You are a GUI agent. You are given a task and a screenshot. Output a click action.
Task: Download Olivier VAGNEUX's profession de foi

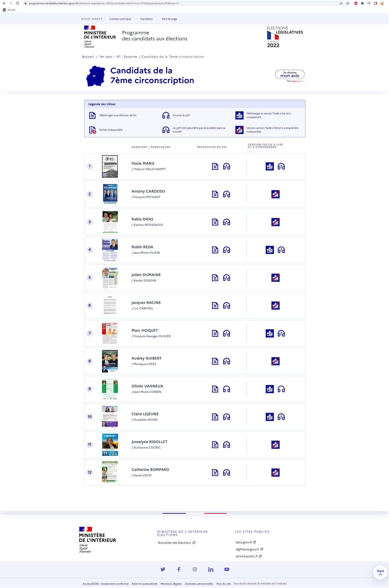[215, 389]
